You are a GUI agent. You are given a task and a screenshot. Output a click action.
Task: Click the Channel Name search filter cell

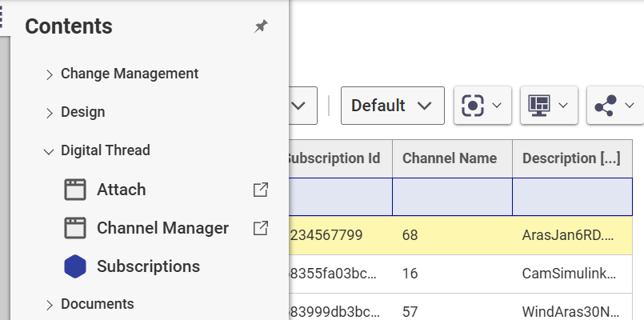point(452,197)
